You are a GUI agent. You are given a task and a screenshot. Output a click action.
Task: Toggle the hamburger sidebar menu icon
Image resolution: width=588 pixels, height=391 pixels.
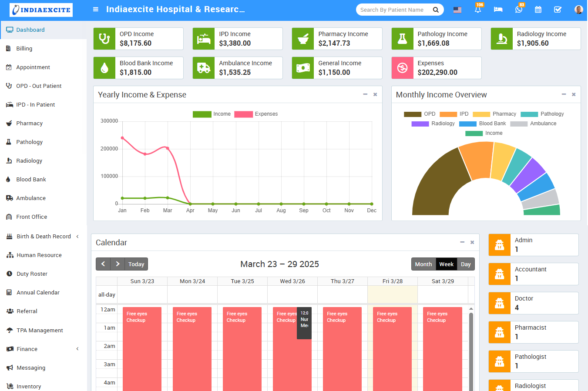click(96, 10)
